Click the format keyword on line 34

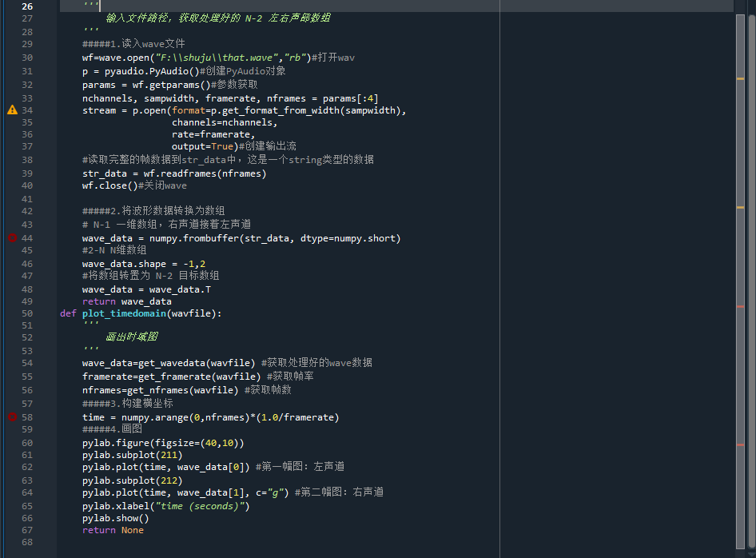coord(189,110)
